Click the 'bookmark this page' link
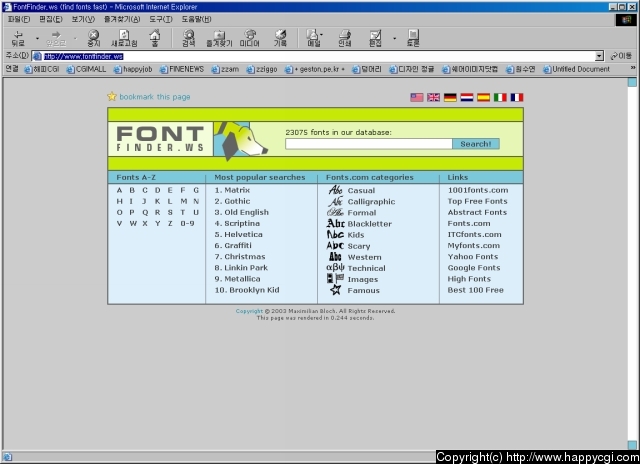 [155, 97]
